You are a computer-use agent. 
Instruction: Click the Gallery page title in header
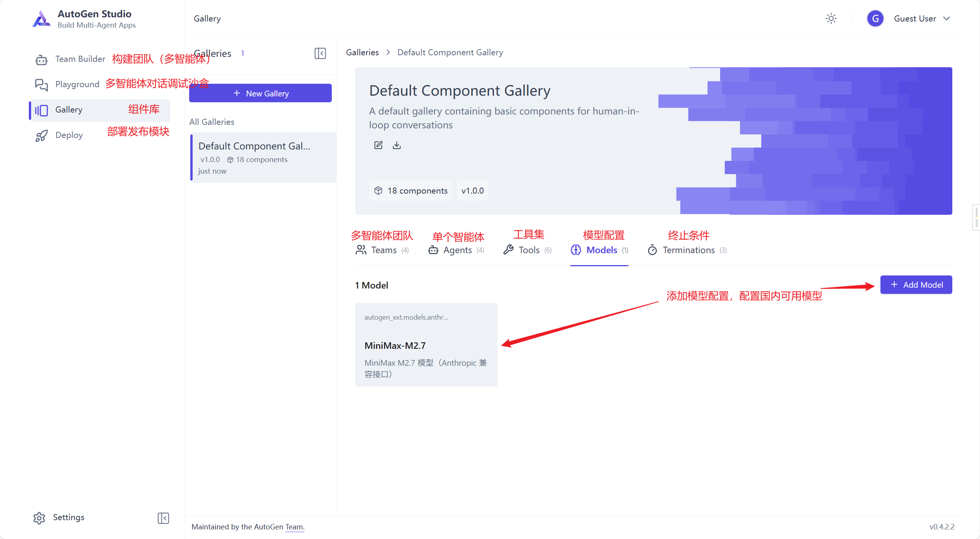point(207,18)
